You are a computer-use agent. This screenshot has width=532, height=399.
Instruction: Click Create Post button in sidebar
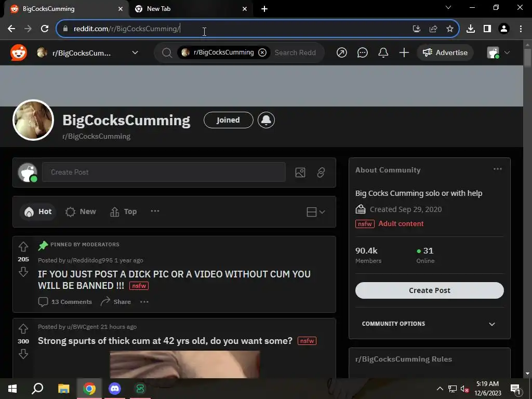(429, 290)
